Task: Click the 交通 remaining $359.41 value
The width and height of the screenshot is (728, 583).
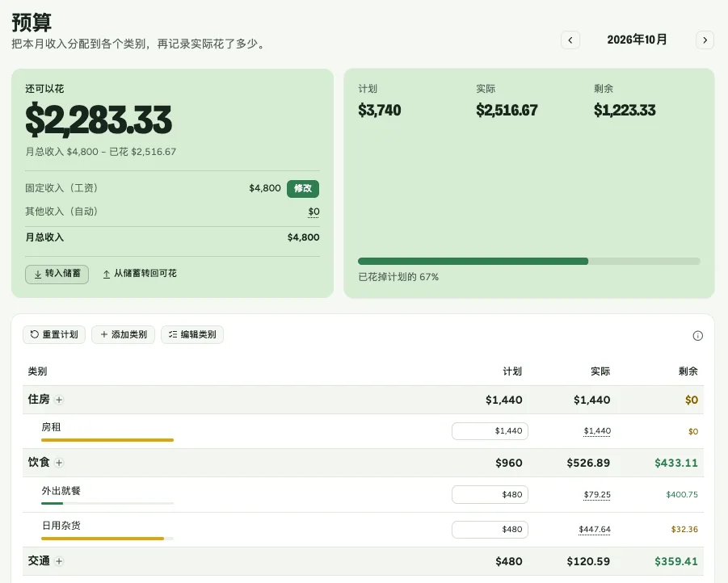Action: tap(676, 562)
